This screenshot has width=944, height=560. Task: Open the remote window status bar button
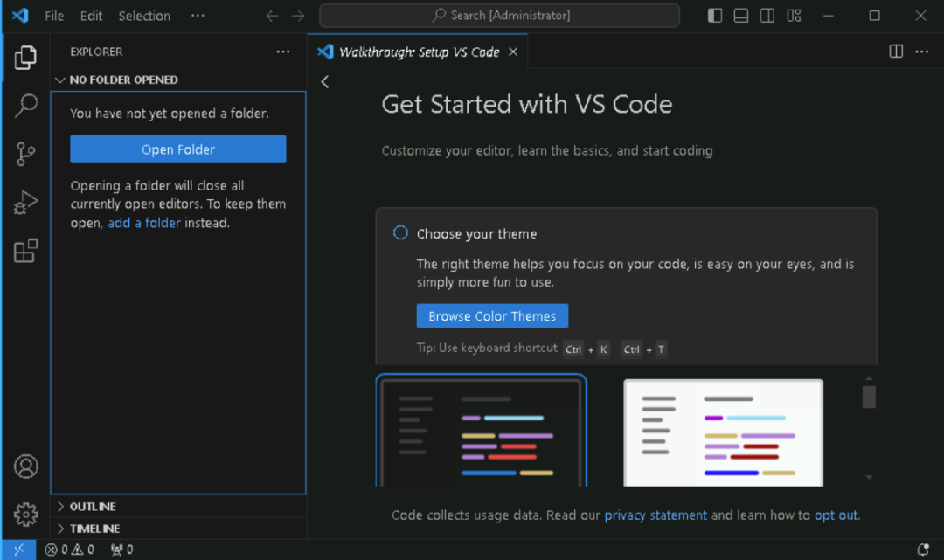18,550
